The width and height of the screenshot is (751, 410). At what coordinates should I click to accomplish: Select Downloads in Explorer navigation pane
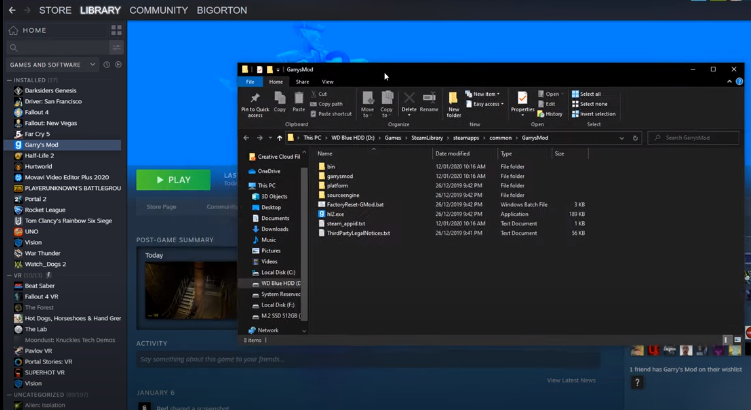pyautogui.click(x=274, y=229)
